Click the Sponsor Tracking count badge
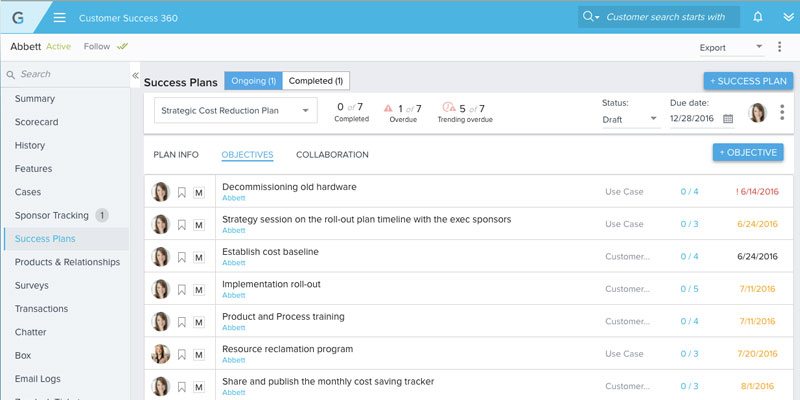Screen dimensions: 800x400 pos(102,215)
